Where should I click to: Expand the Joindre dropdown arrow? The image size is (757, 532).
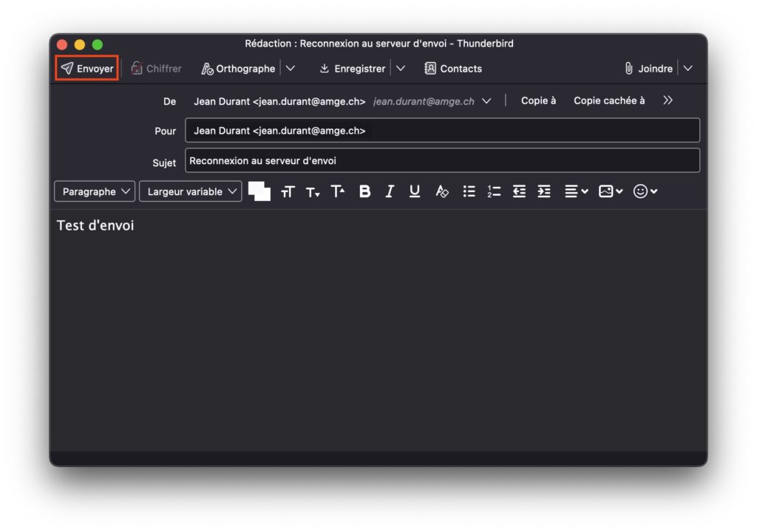pyautogui.click(x=688, y=69)
